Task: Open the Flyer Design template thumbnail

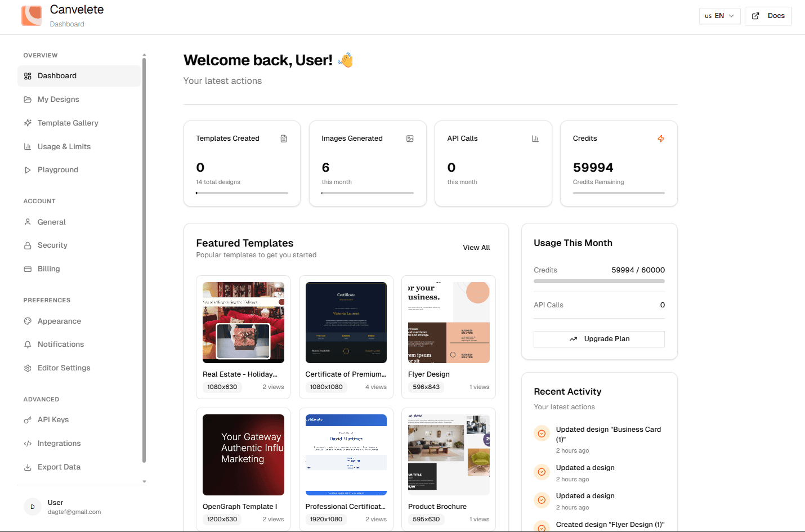Action: click(449, 323)
